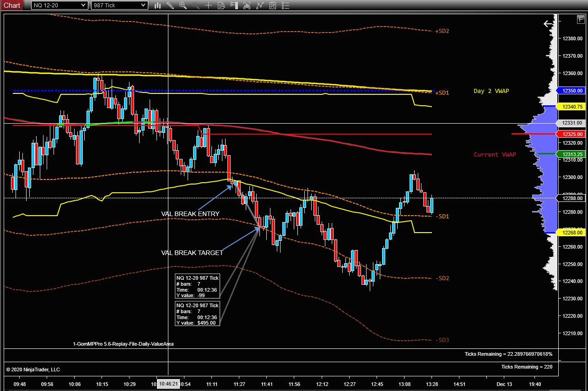The image size is (588, 391).
Task: Click the Ticks Remaining percentage text
Action: [x=508, y=354]
